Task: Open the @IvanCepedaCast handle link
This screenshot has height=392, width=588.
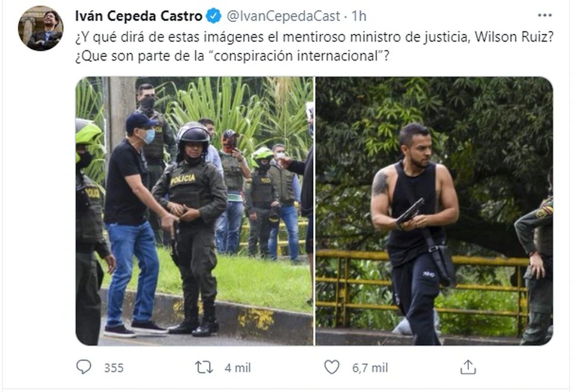Action: click(283, 16)
